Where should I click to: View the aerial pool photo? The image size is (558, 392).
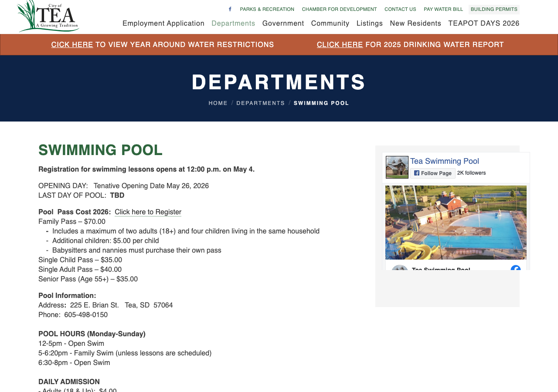(456, 223)
